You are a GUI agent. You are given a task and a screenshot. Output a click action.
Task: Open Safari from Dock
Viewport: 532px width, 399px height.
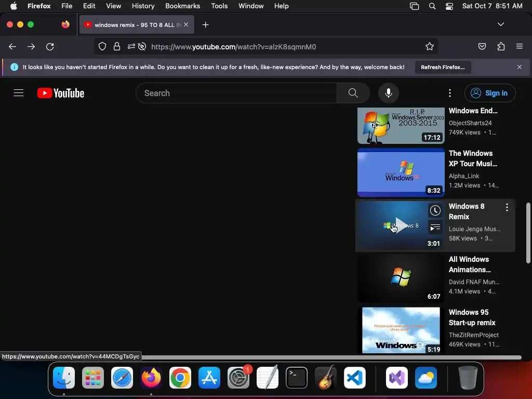click(x=122, y=378)
